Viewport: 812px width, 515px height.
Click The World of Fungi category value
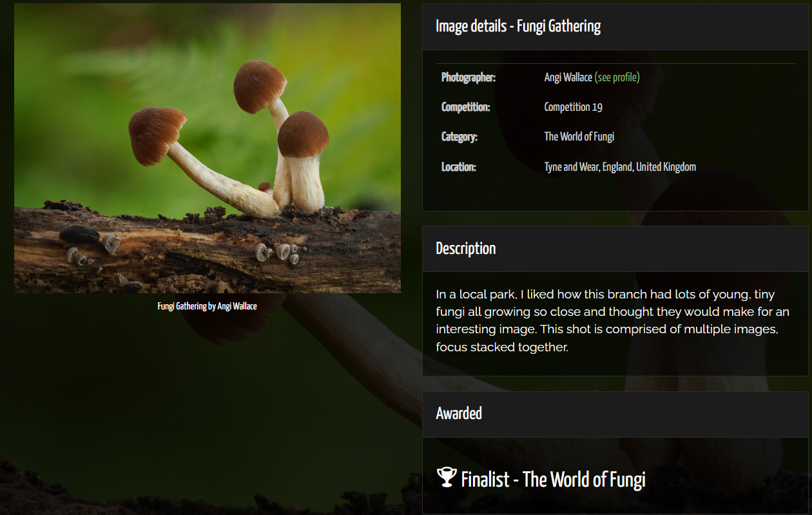(x=579, y=137)
